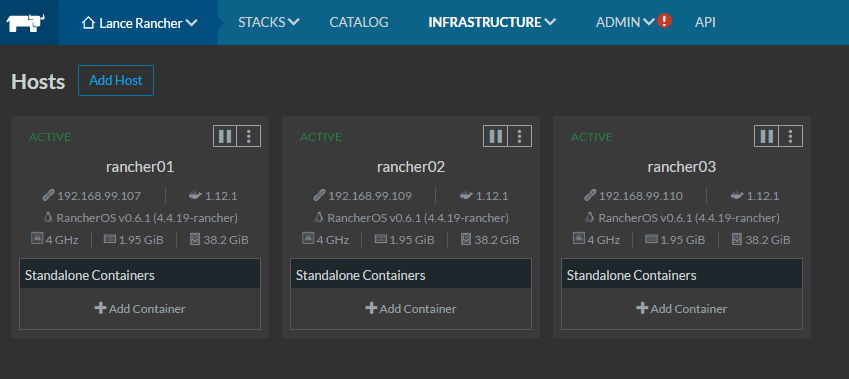Image resolution: width=849 pixels, height=379 pixels.
Task: Click the memory icon on rancher01
Action: pos(110,239)
